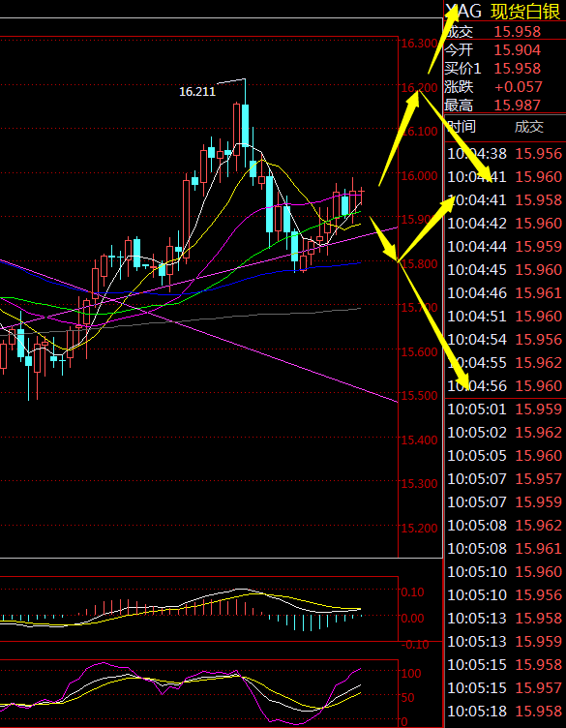
Task: Click the 10:05:02 tick time
Action: coord(477,432)
